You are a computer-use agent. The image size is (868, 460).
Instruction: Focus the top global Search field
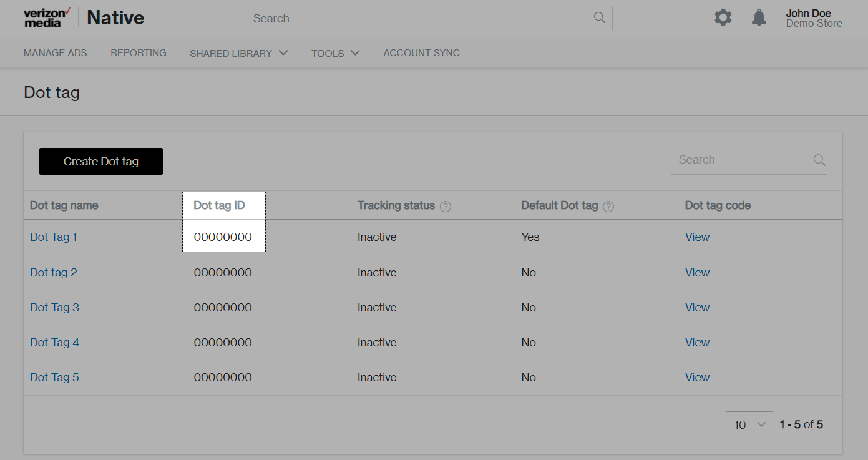click(418, 19)
